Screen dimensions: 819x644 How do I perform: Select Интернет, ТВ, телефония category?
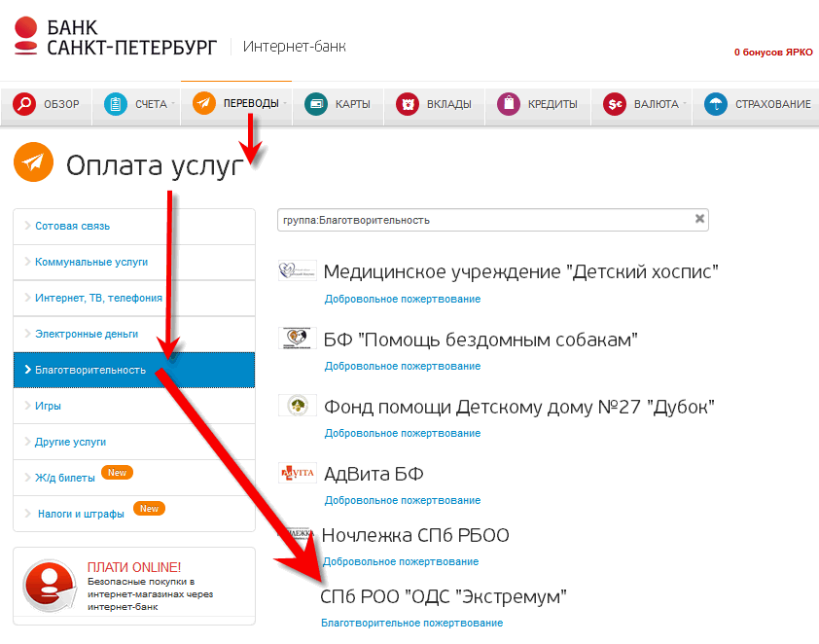(x=98, y=298)
